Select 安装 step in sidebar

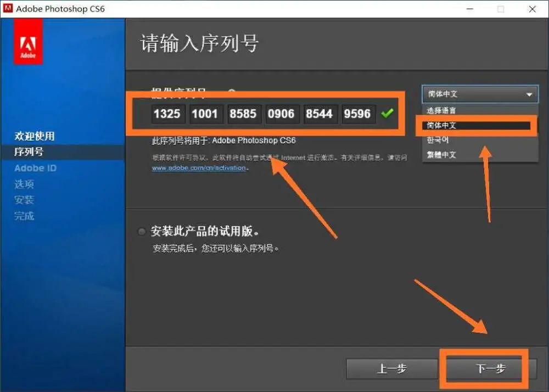pos(24,200)
